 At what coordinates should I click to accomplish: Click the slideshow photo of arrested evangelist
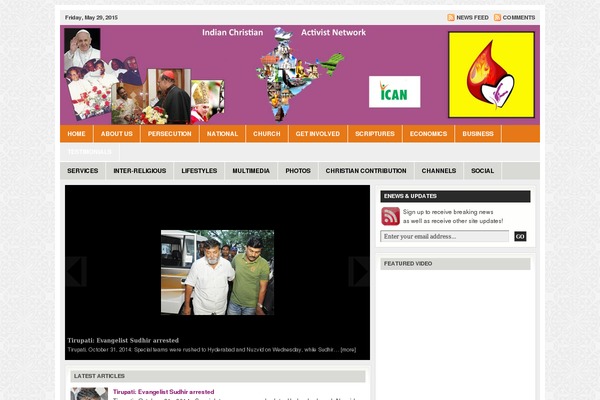click(x=217, y=272)
